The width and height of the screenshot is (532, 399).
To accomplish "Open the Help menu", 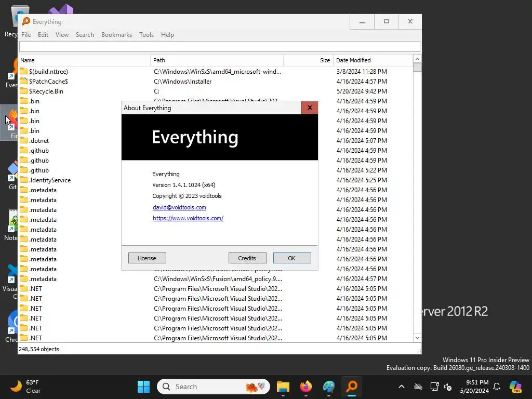I will 167,35.
